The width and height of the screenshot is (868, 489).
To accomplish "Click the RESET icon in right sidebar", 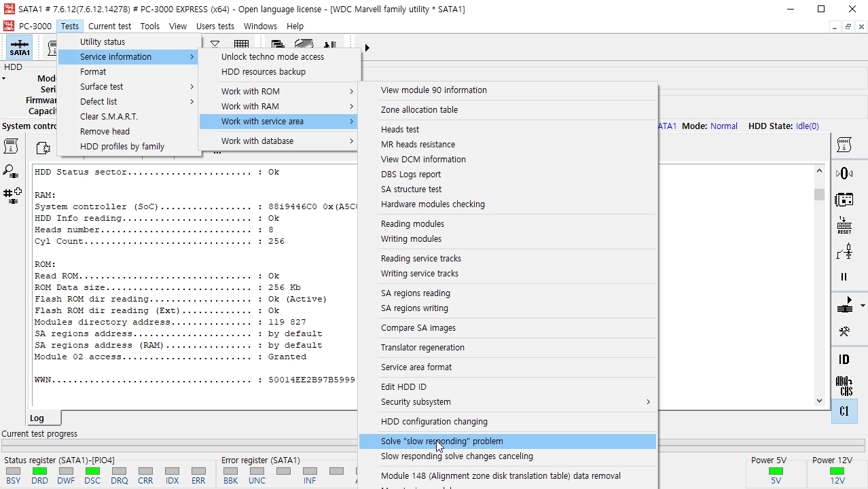I will (x=844, y=225).
